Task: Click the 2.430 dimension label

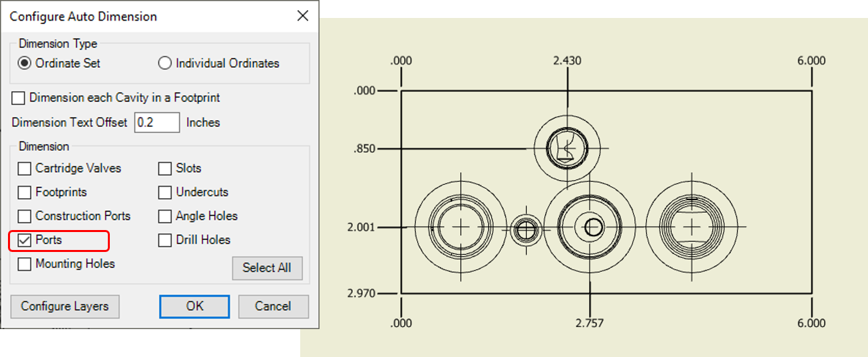Action: pos(567,60)
